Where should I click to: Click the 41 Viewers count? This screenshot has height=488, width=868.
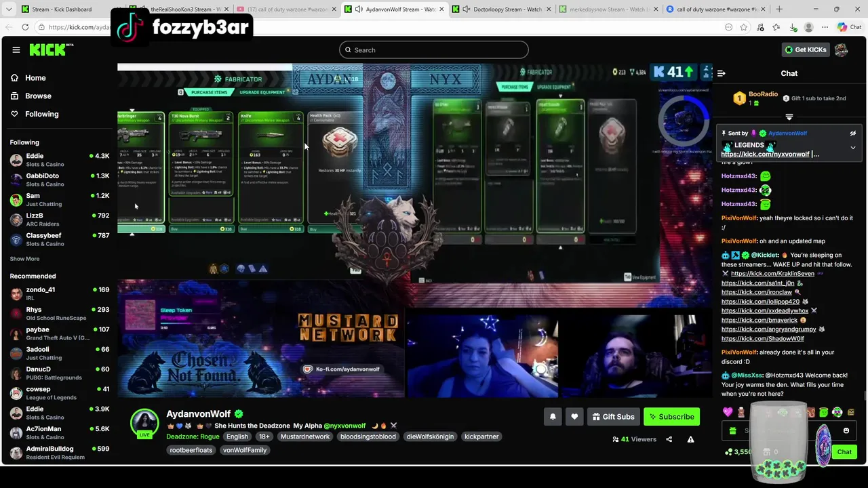point(635,439)
